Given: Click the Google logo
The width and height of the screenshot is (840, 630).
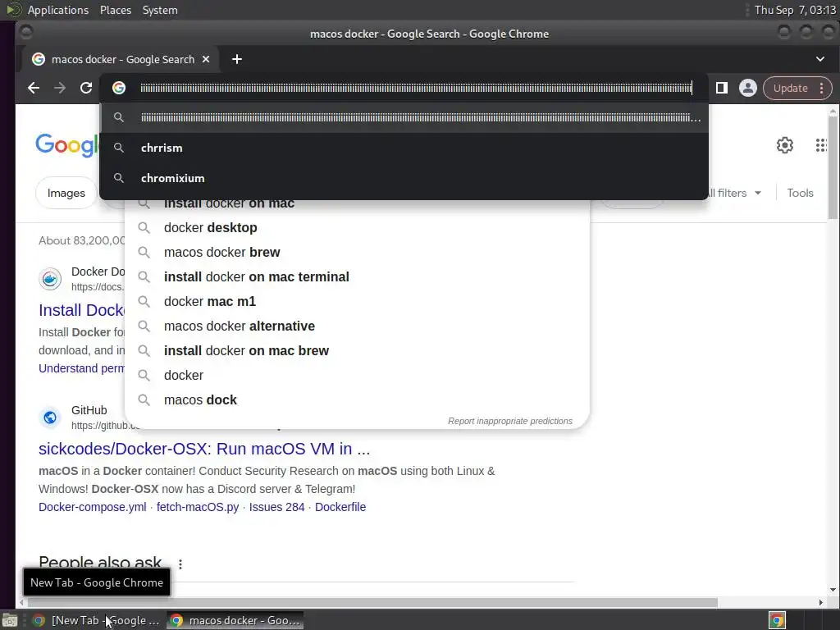Looking at the screenshot, I should [67, 145].
